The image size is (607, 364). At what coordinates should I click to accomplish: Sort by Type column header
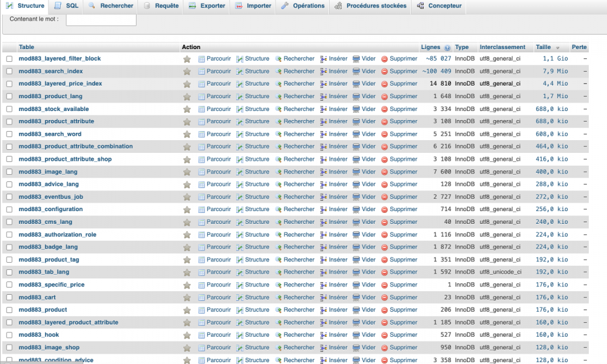pyautogui.click(x=461, y=47)
